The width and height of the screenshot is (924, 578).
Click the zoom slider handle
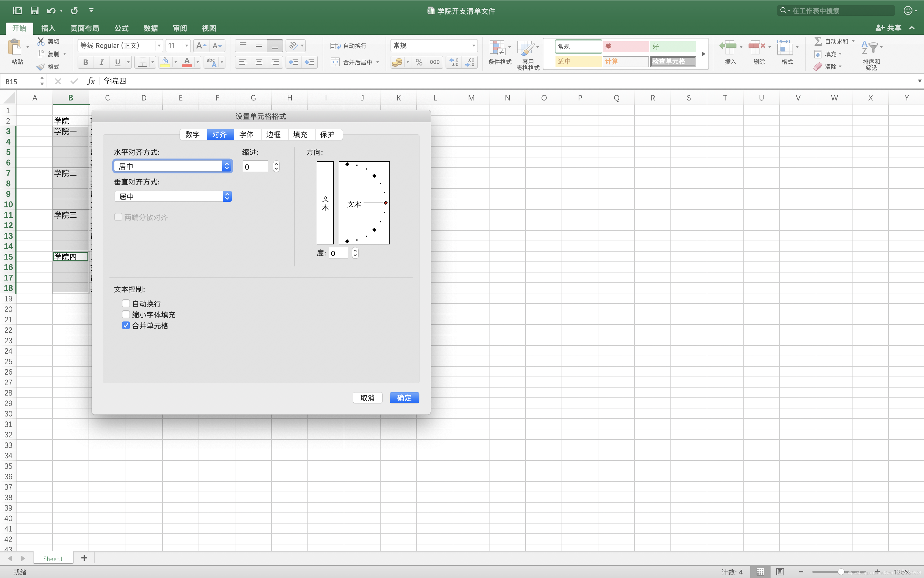[841, 572]
